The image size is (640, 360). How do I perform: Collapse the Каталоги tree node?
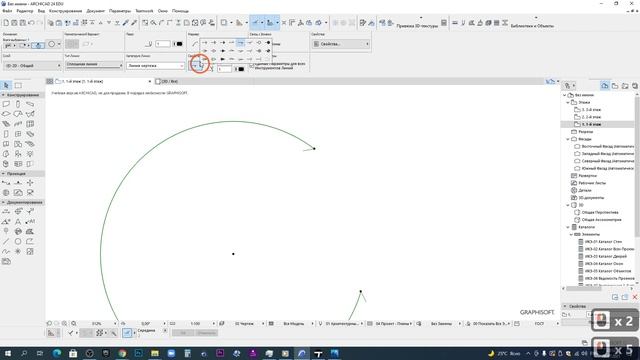(568, 227)
